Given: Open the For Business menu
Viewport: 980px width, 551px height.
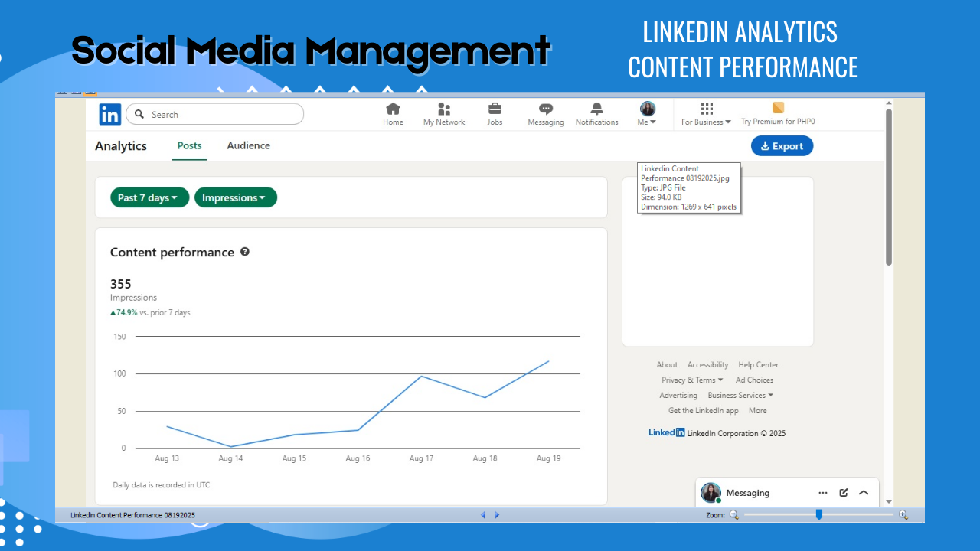Looking at the screenshot, I should (x=707, y=114).
